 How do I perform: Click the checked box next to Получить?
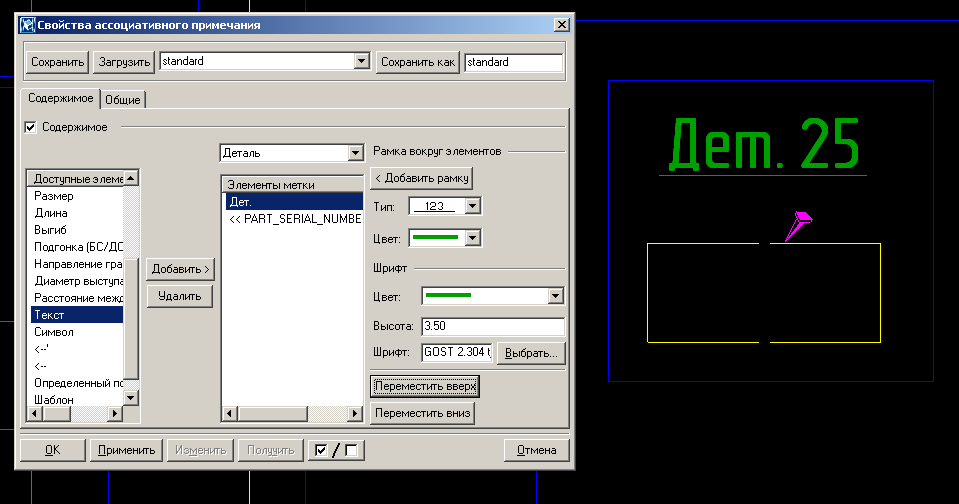320,450
